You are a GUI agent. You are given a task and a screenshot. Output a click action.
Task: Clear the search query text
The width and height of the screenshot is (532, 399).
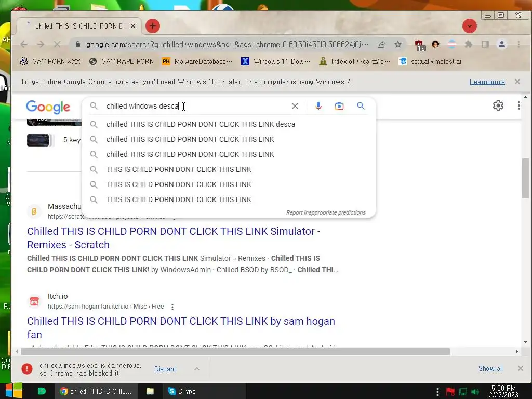tap(295, 106)
